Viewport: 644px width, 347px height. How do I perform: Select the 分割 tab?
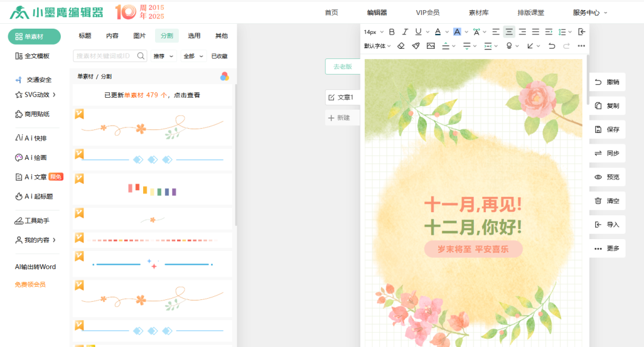pos(167,36)
